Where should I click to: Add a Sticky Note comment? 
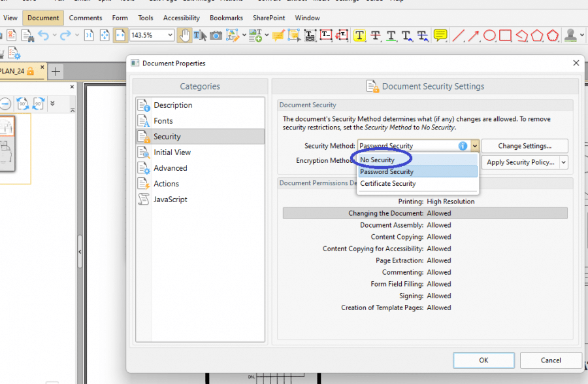coord(440,35)
